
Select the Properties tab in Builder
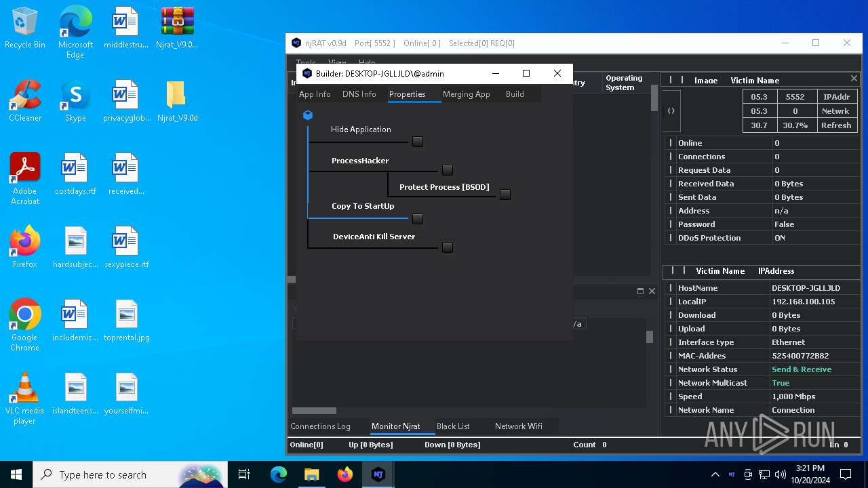tap(408, 94)
